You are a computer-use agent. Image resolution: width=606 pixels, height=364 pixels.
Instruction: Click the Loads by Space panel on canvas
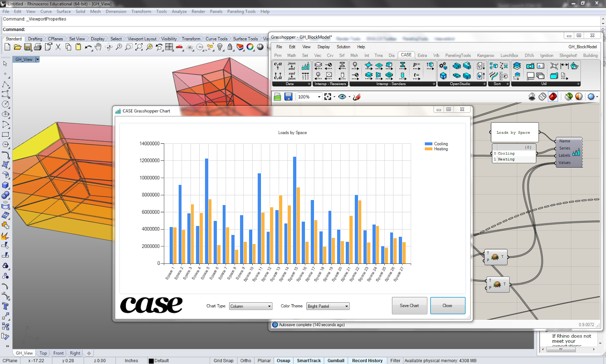pos(515,132)
